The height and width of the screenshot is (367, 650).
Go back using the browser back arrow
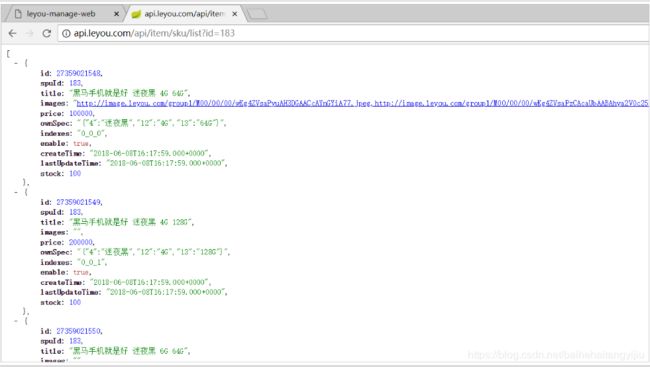pos(12,34)
